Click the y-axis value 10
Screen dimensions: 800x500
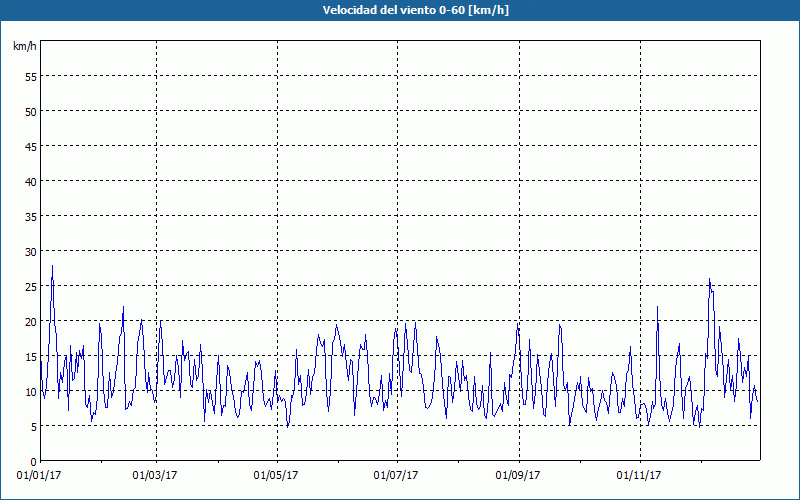31,392
